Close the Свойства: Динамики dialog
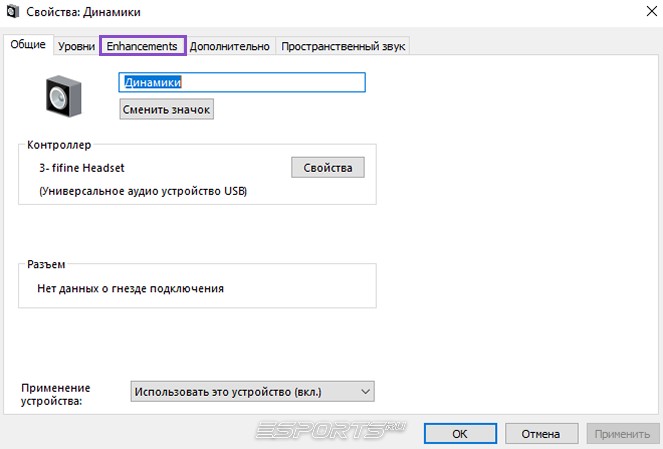This screenshot has width=663, height=449. click(x=640, y=12)
